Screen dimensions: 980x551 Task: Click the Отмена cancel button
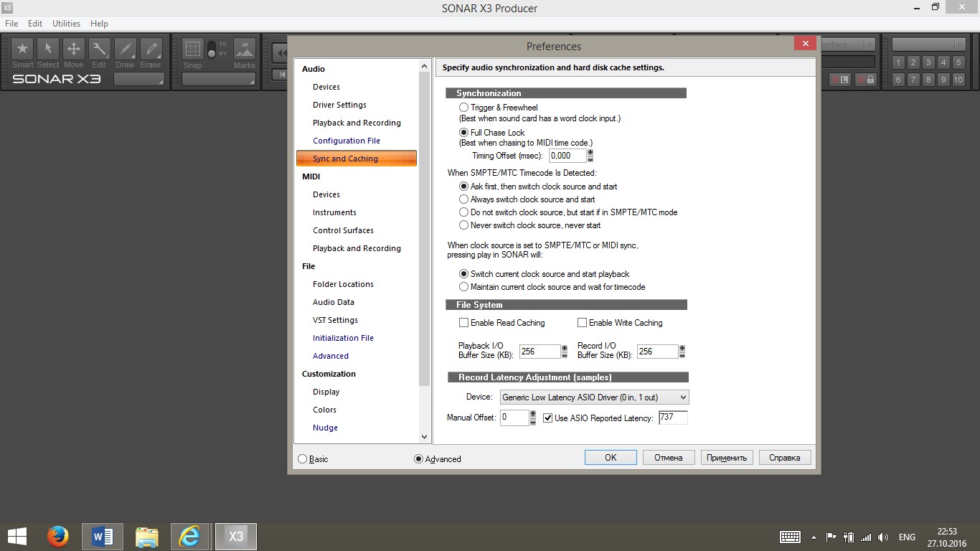[x=669, y=458]
